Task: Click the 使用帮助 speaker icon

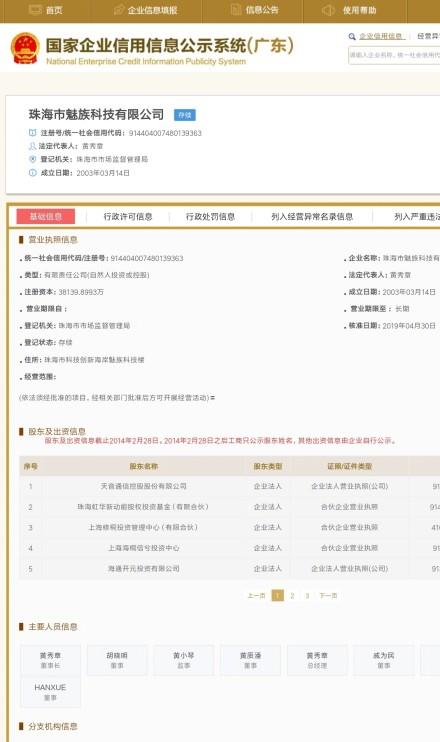Action: coord(328,10)
